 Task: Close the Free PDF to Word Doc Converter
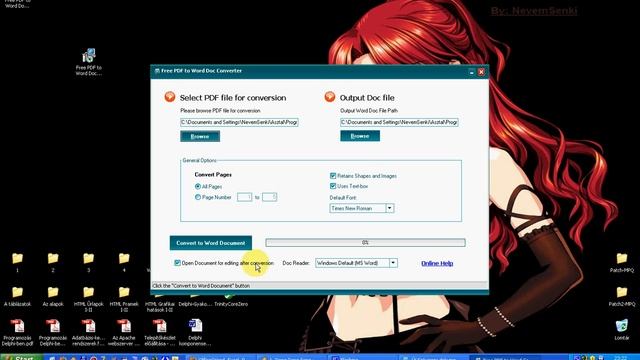coord(481,72)
